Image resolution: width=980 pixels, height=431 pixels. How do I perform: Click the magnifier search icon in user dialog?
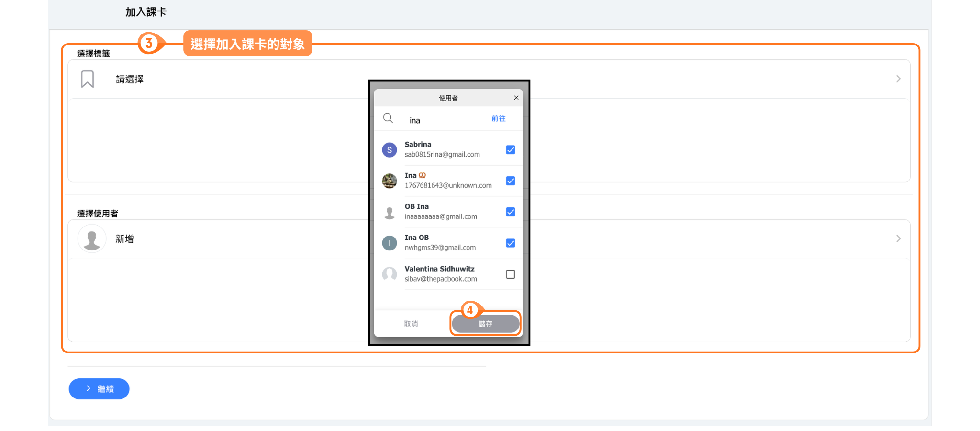coord(388,118)
